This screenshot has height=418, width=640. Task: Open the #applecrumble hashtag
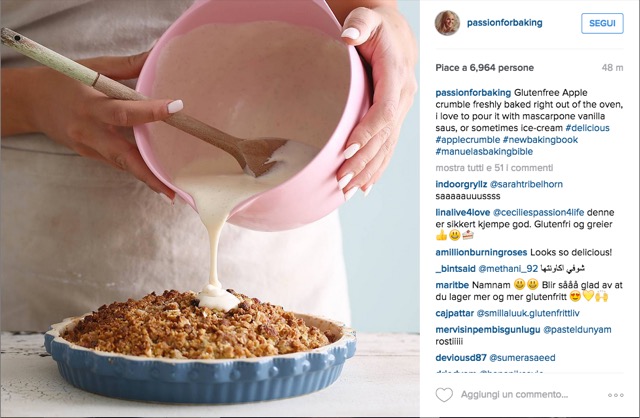tap(467, 140)
